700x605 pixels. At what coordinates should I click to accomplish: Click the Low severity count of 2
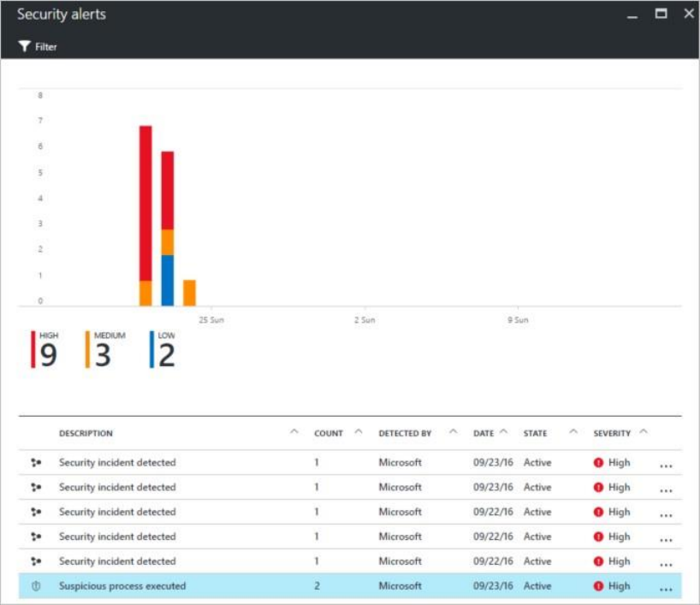click(167, 355)
